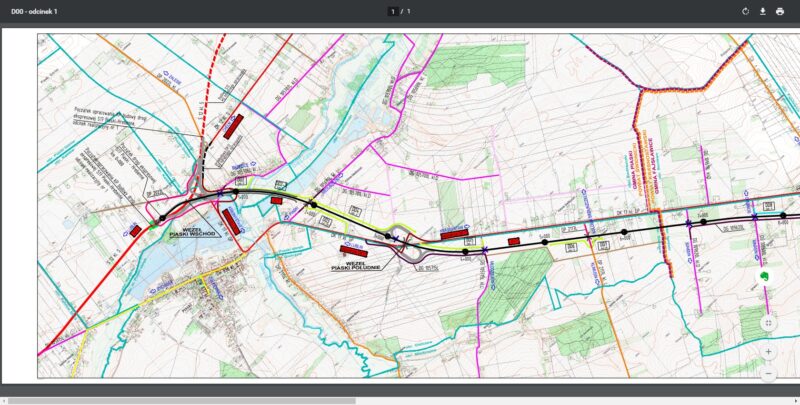Click the scrollbar's right arrow
This screenshot has height=405, width=800.
tap(795, 400)
